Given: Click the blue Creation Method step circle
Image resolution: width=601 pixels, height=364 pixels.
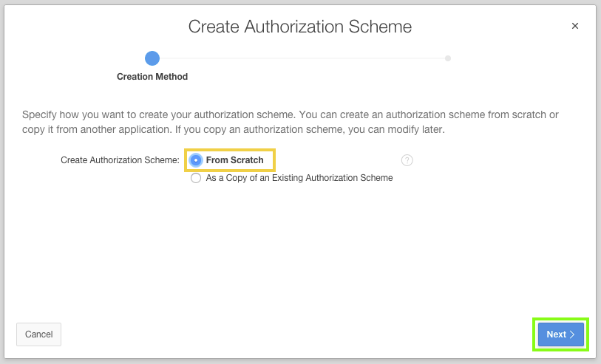Looking at the screenshot, I should click(152, 58).
